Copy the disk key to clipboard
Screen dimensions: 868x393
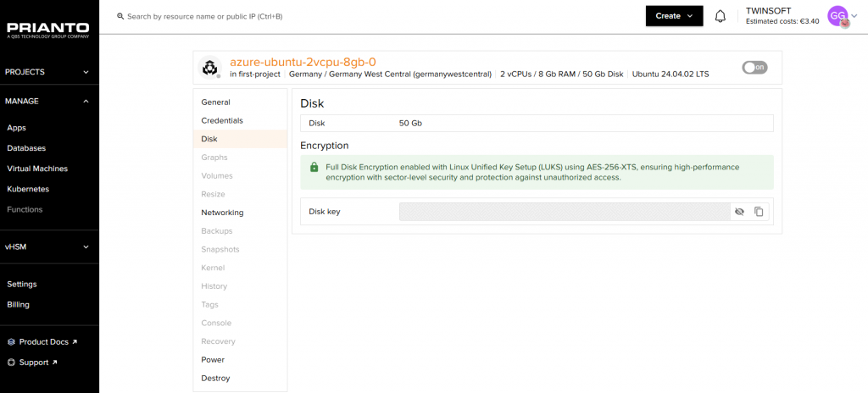[x=759, y=212]
